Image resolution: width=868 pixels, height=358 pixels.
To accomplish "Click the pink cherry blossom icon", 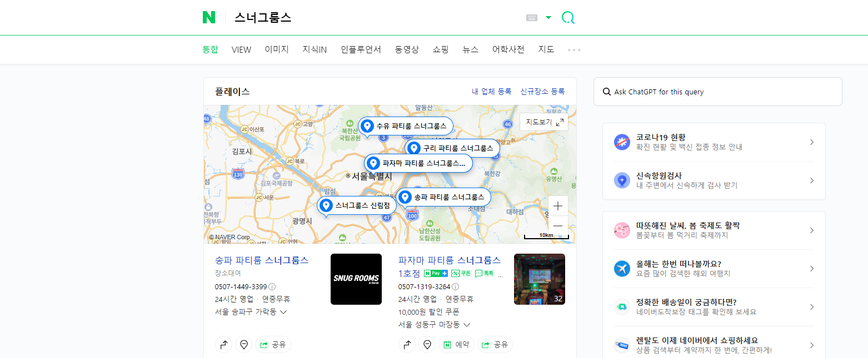I will click(x=622, y=230).
